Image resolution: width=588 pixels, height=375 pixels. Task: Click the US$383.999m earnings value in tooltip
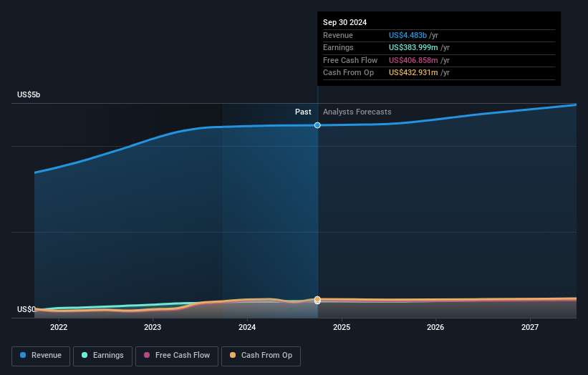point(413,47)
